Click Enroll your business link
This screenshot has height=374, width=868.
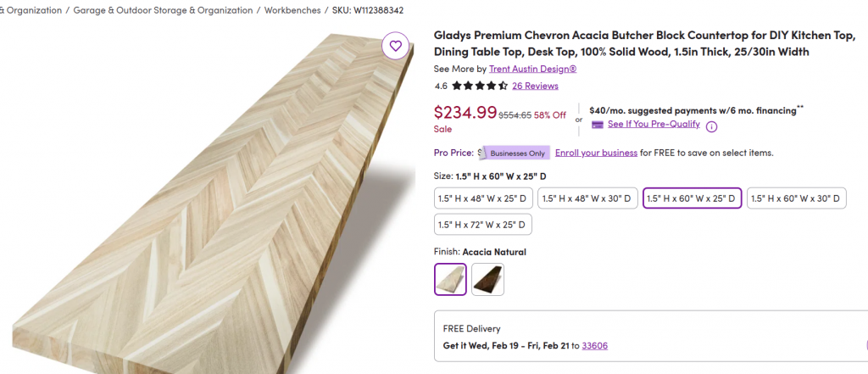(596, 153)
